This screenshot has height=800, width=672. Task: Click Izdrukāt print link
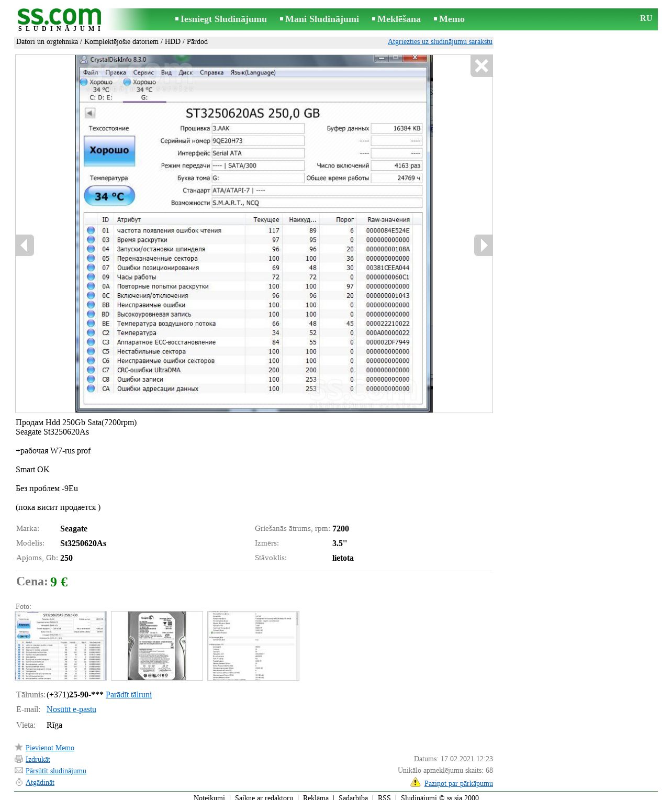[38, 759]
